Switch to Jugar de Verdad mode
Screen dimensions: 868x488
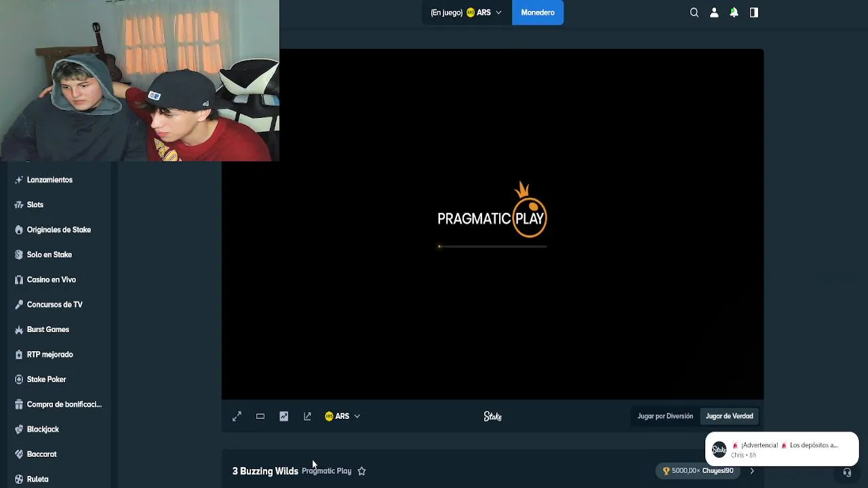tap(729, 416)
